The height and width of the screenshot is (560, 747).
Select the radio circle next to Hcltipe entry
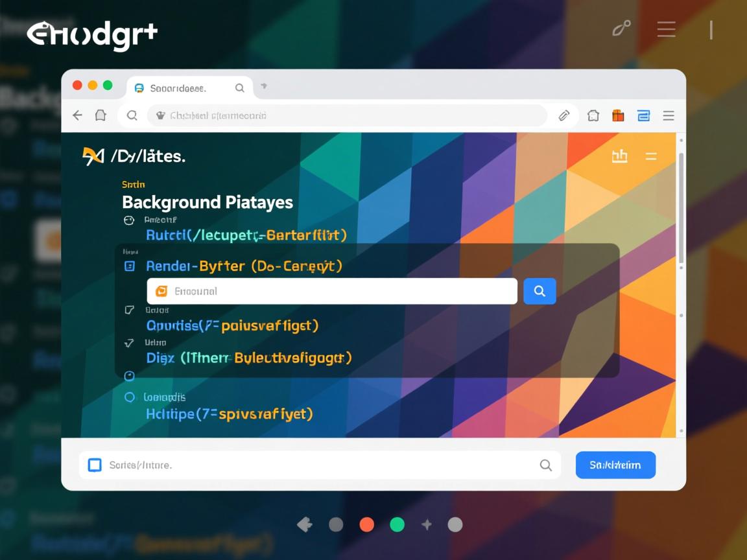coord(129,397)
